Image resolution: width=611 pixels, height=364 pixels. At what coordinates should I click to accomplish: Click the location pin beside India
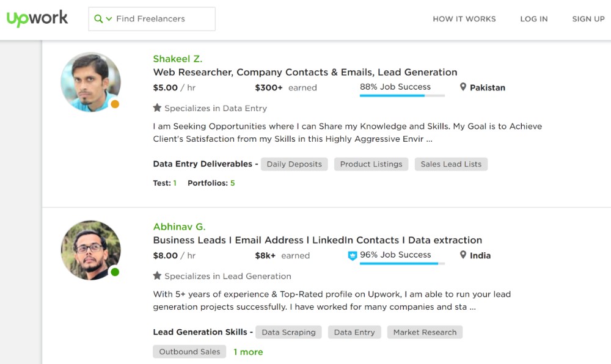click(x=463, y=255)
